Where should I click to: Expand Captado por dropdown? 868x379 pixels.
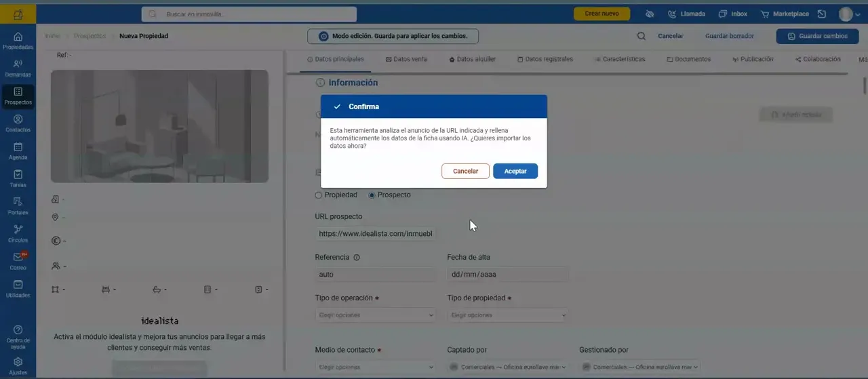(508, 367)
